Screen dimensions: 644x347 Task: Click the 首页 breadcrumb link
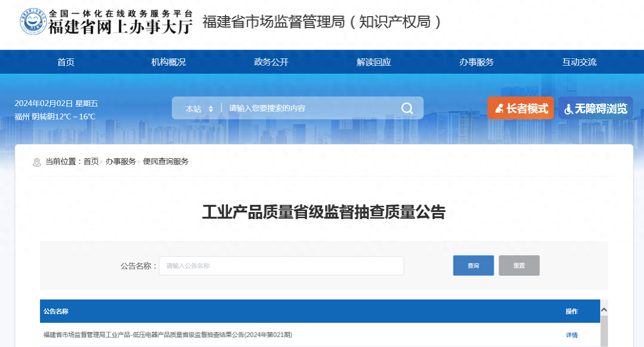pos(91,162)
